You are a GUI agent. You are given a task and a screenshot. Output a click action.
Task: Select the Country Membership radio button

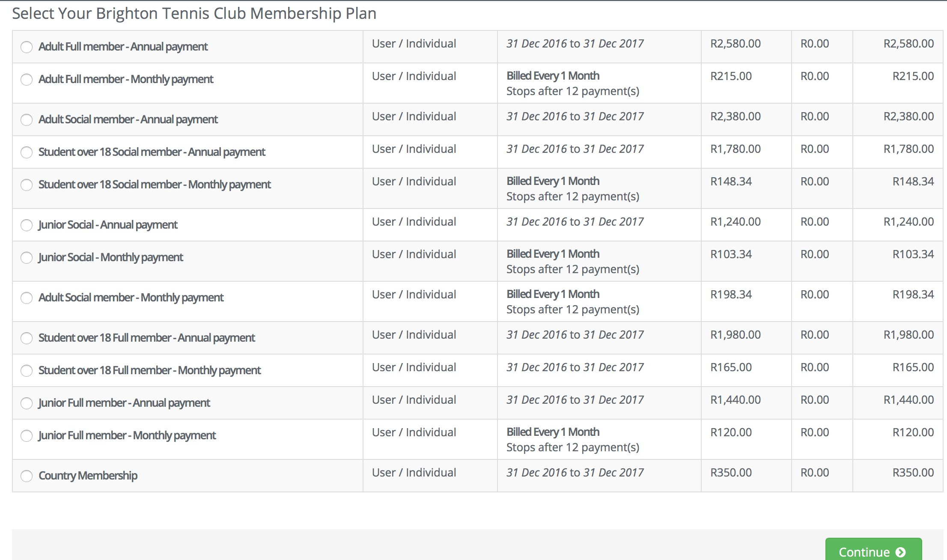coord(27,476)
